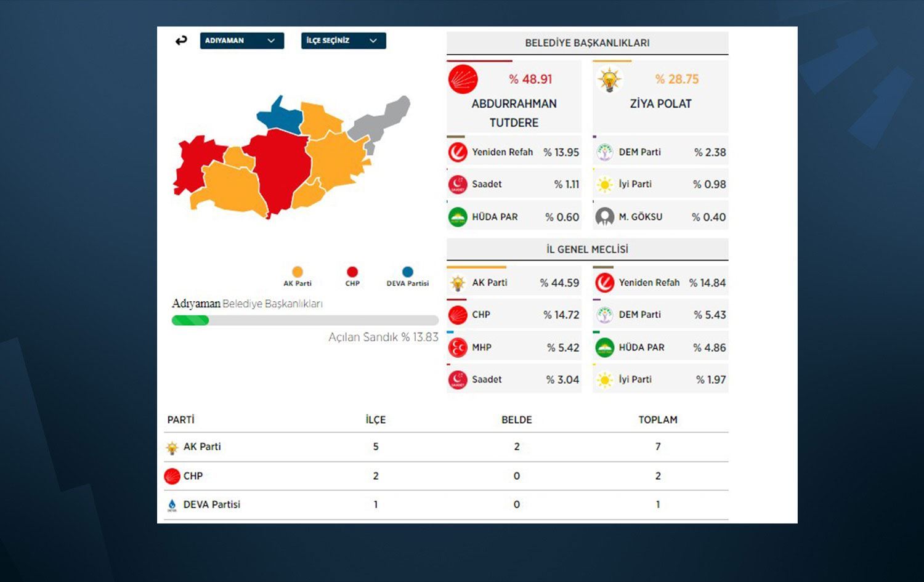Click the ABDURRAHMAN TUTDERE candidate name
The height and width of the screenshot is (582, 924).
pos(514,113)
